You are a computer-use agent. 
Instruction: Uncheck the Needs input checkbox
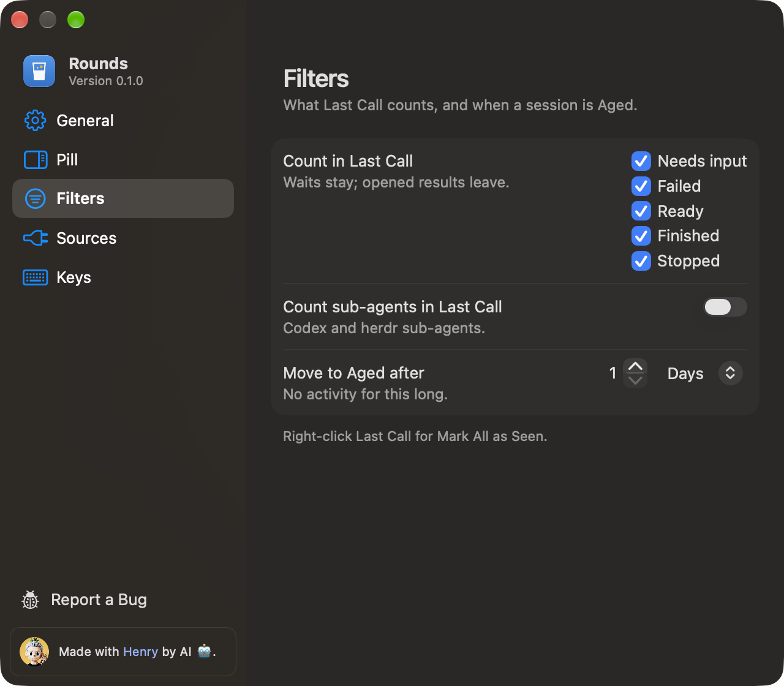(641, 161)
